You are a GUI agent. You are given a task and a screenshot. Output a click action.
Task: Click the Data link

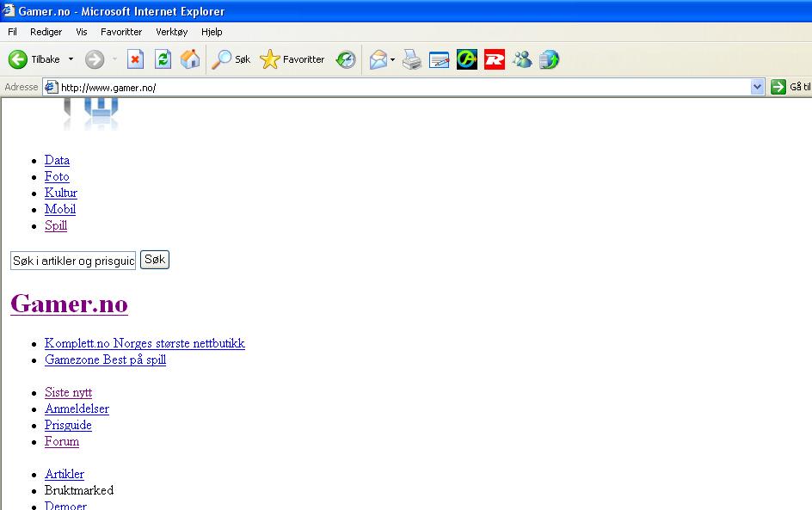[x=57, y=161]
